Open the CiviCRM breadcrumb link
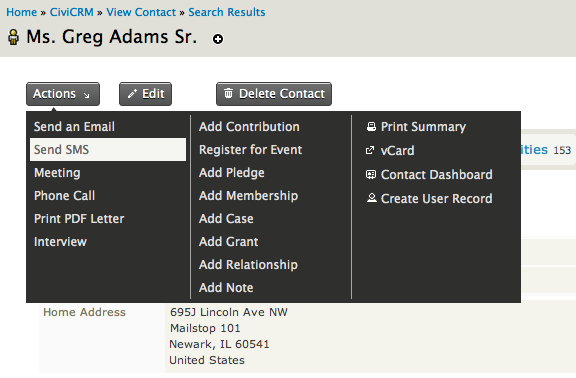 click(x=72, y=12)
